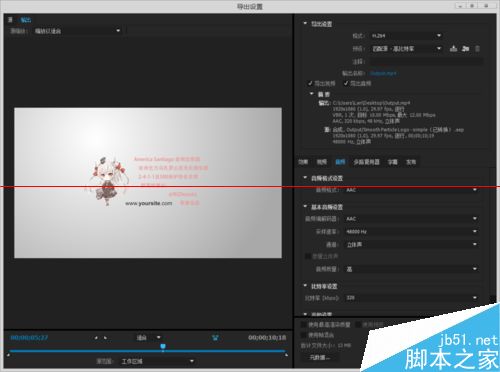The width and height of the screenshot is (500, 372).
Task: Click the Output.mp4 output name link
Action: pos(383,73)
